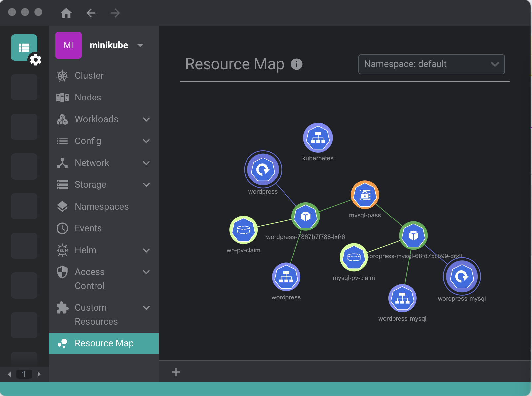
Task: Select the wordpress-mysql deployment node
Action: coord(462,276)
